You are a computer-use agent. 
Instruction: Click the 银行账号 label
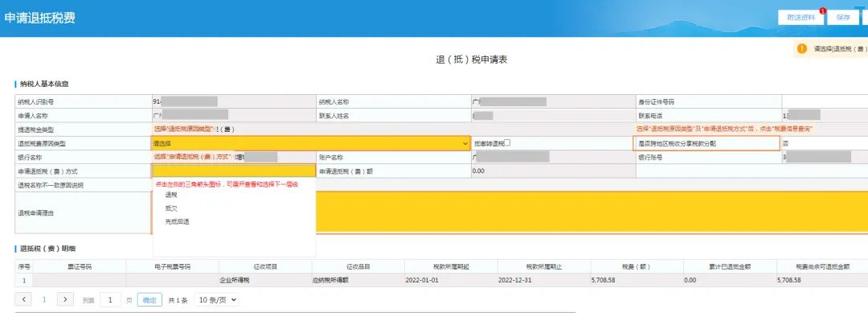click(x=650, y=158)
